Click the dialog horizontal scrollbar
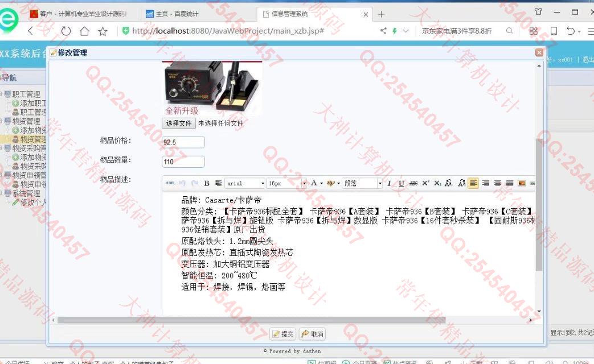The width and height of the screenshot is (594, 364). [x=251, y=320]
